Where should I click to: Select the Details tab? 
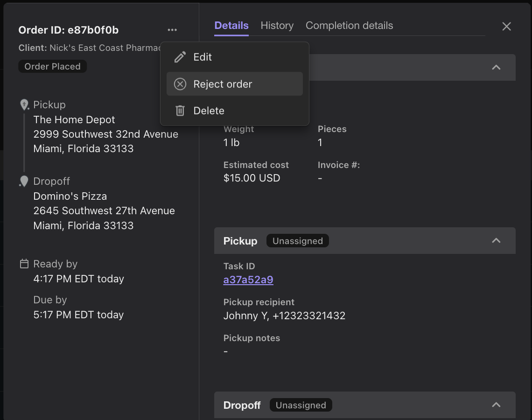tap(231, 25)
